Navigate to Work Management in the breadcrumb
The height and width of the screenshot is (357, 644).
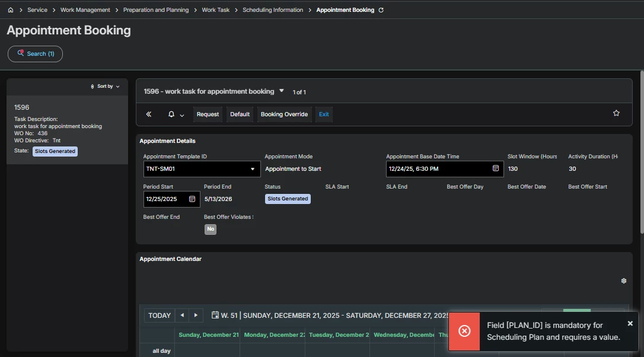click(85, 9)
